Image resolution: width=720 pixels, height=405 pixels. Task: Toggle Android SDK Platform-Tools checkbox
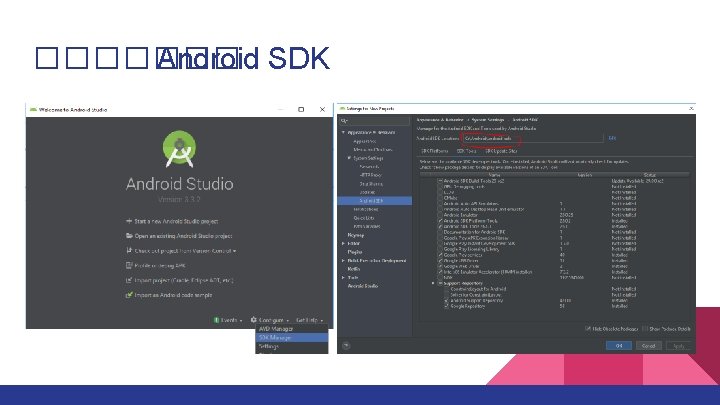coord(440,221)
